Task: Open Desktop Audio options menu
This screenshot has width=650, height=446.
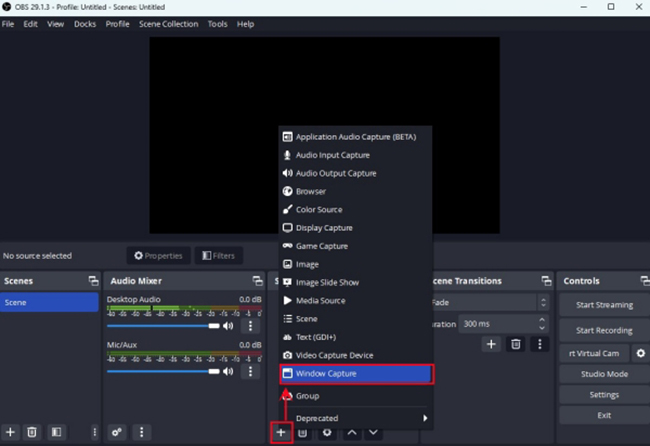Action: tap(250, 326)
